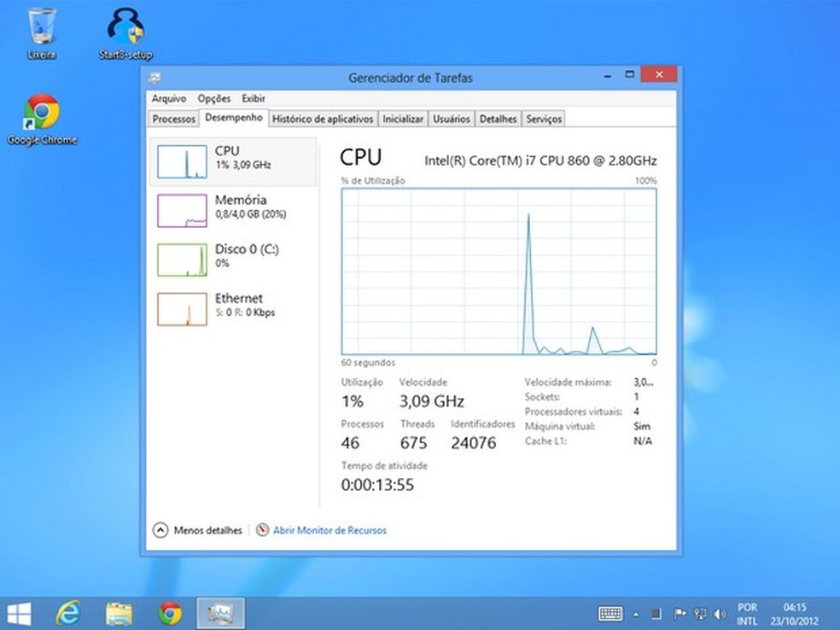Open the touch keyboard tray icon
The width and height of the screenshot is (840, 630).
click(x=610, y=614)
